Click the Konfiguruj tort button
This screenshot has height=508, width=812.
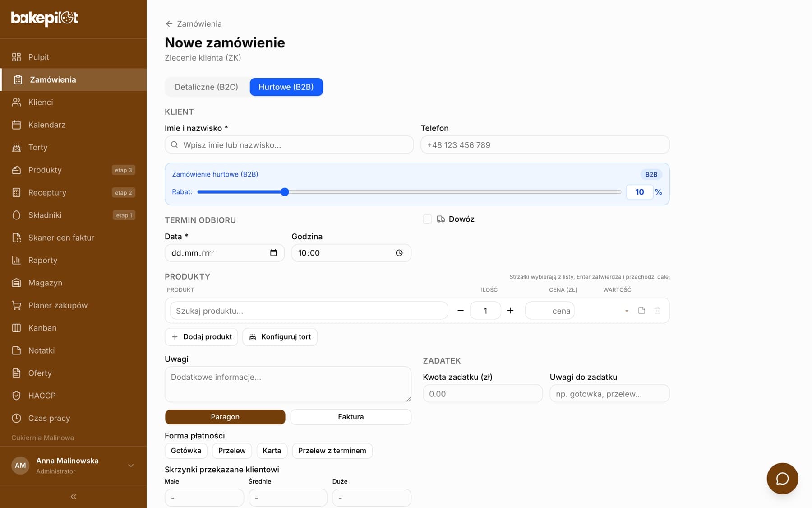[280, 337]
